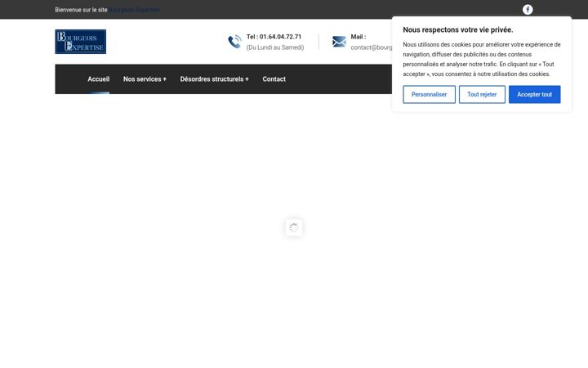Click the mail envelope icon

pos(339,42)
